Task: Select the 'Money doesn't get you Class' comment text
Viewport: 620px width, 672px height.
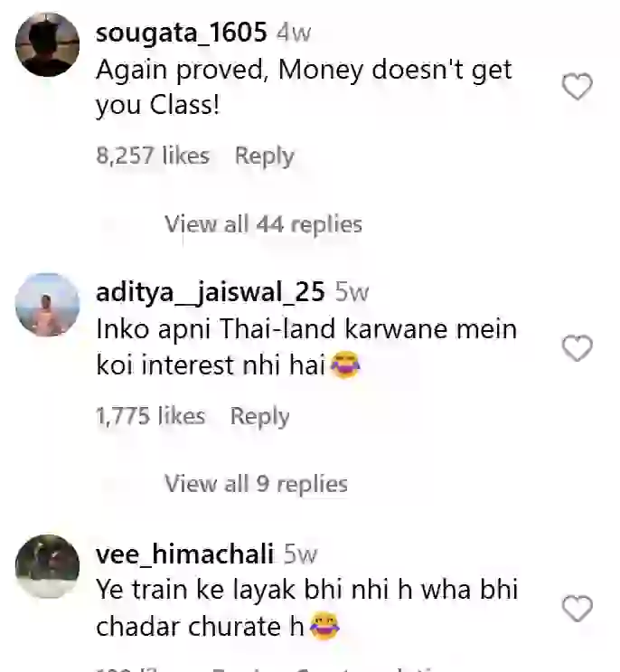Action: coord(304,88)
